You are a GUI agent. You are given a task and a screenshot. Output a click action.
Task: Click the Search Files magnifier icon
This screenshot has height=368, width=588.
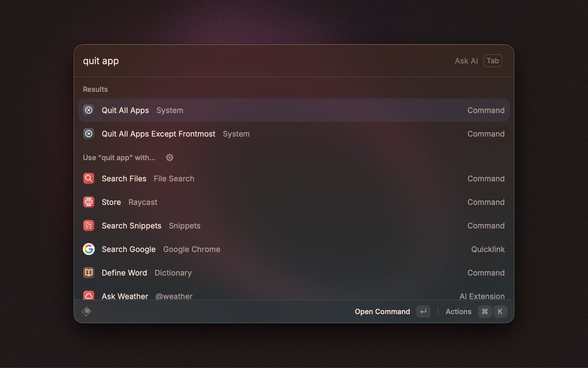[89, 179]
